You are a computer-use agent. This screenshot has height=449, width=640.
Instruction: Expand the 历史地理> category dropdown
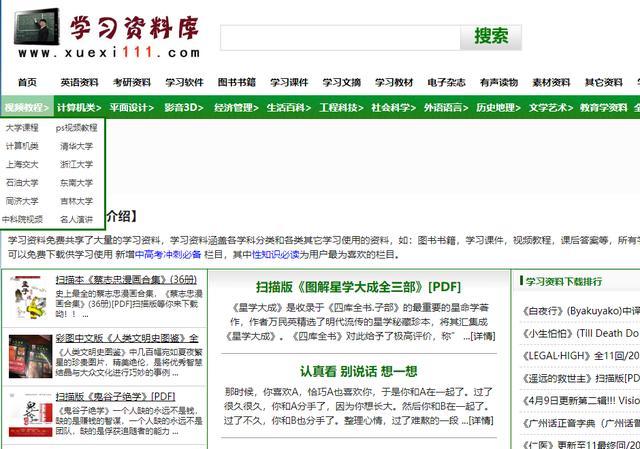tap(498, 107)
